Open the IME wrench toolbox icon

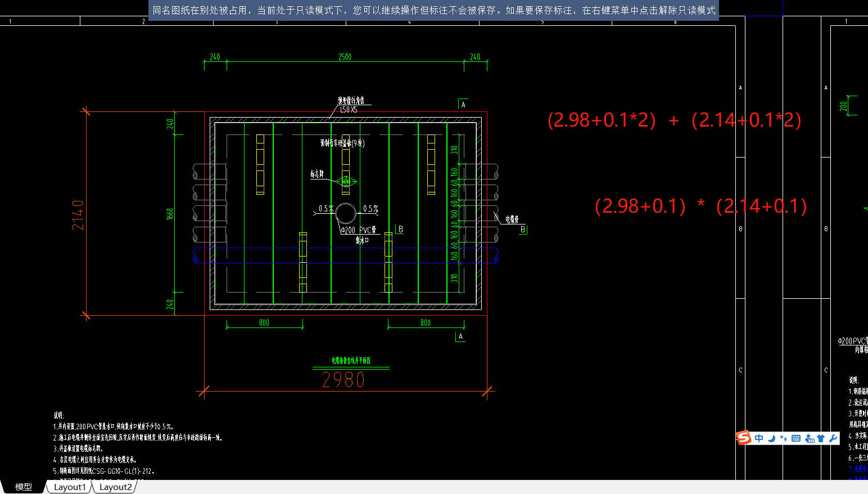tap(833, 438)
